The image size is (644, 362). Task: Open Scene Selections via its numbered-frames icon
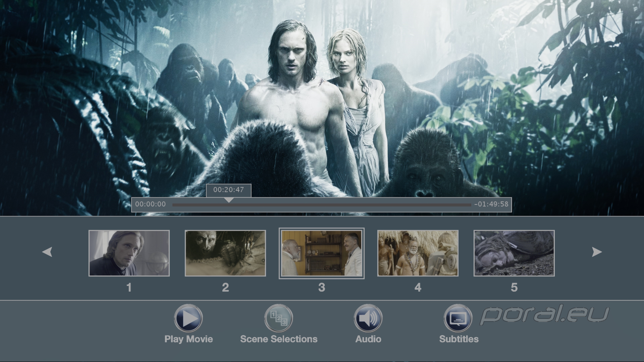279,318
